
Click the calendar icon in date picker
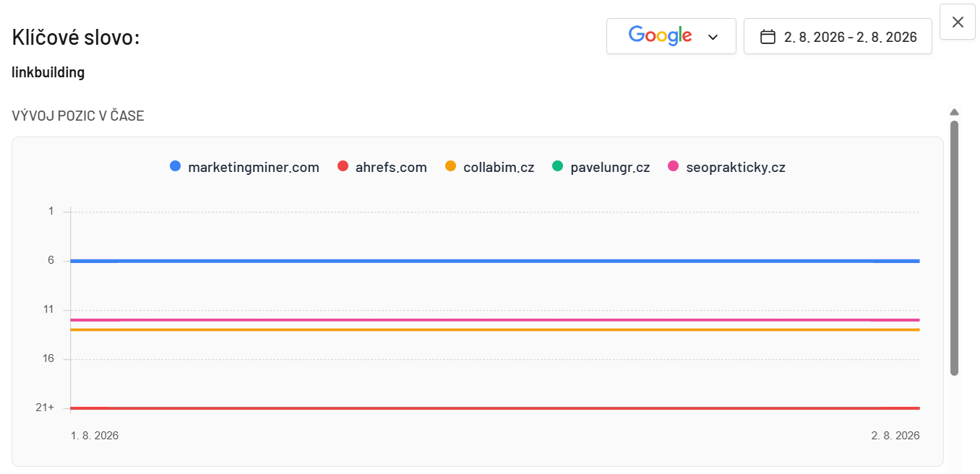768,37
